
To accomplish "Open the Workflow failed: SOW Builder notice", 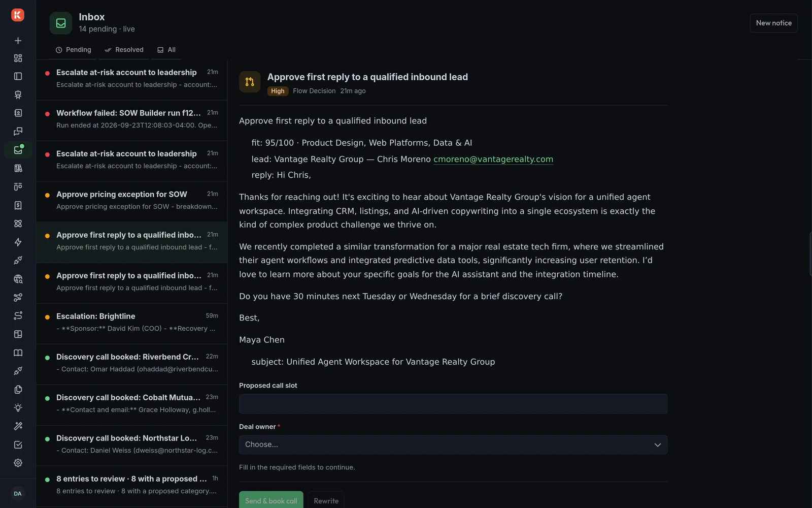I will [132, 120].
